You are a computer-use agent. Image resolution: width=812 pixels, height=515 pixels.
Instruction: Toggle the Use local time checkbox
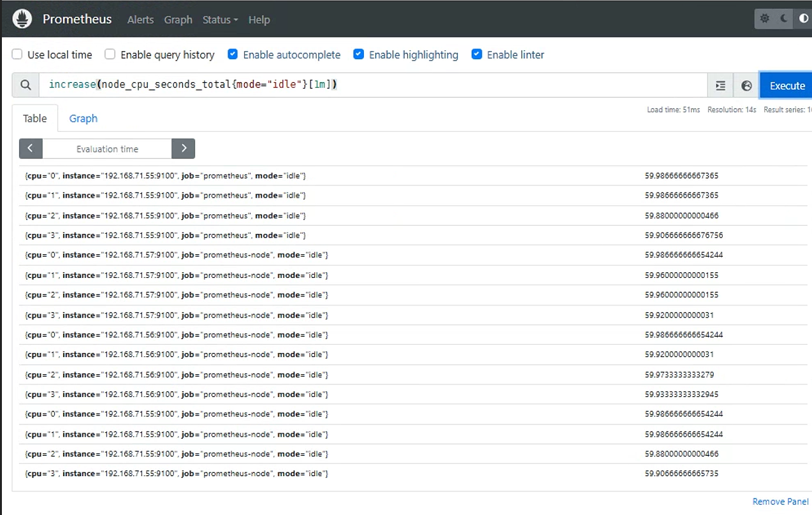click(x=17, y=55)
